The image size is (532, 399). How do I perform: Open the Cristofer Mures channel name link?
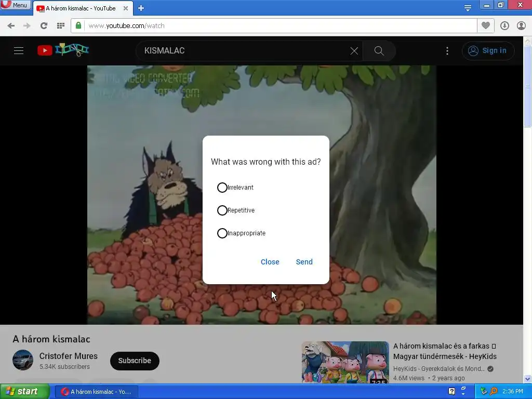68,356
